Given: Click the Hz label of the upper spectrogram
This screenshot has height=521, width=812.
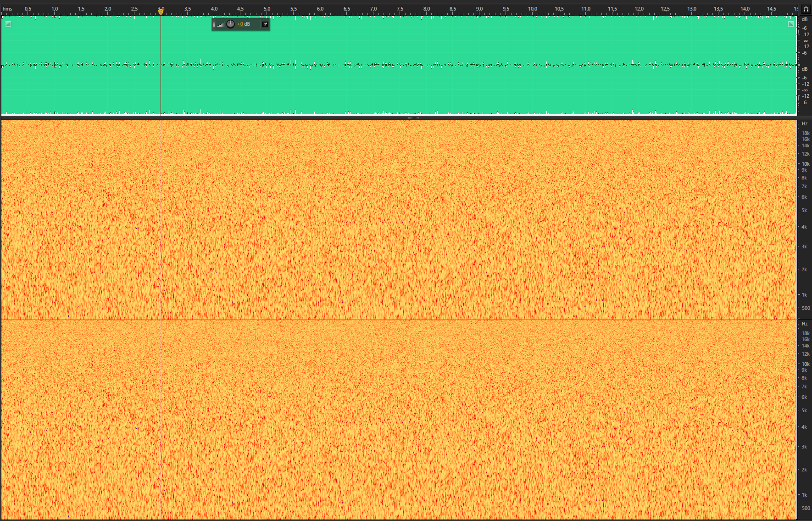Looking at the screenshot, I should click(x=804, y=124).
